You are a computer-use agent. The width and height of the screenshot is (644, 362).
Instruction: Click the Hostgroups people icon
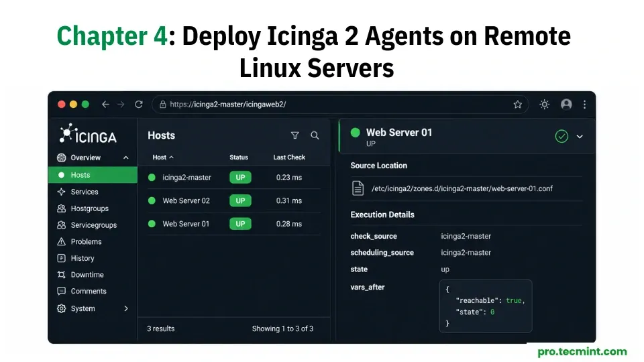pos(61,208)
